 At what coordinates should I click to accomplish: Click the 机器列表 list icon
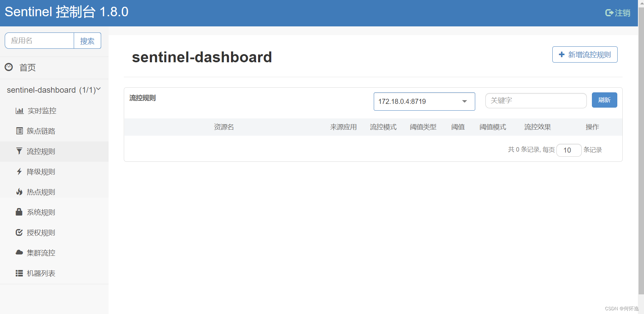19,273
